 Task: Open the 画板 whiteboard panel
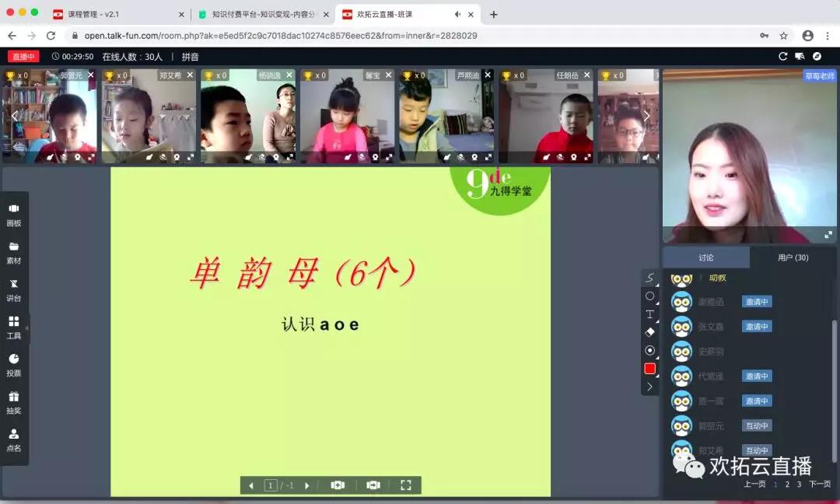point(13,214)
